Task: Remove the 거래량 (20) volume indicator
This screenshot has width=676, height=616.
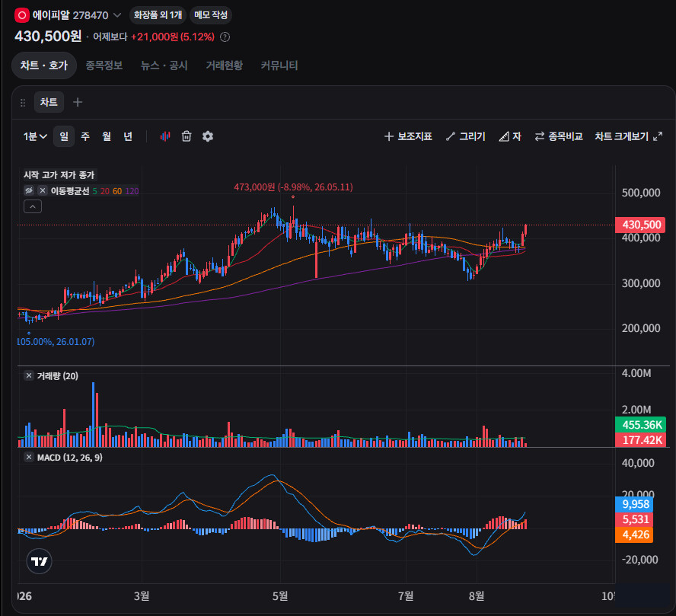Action: pos(29,375)
